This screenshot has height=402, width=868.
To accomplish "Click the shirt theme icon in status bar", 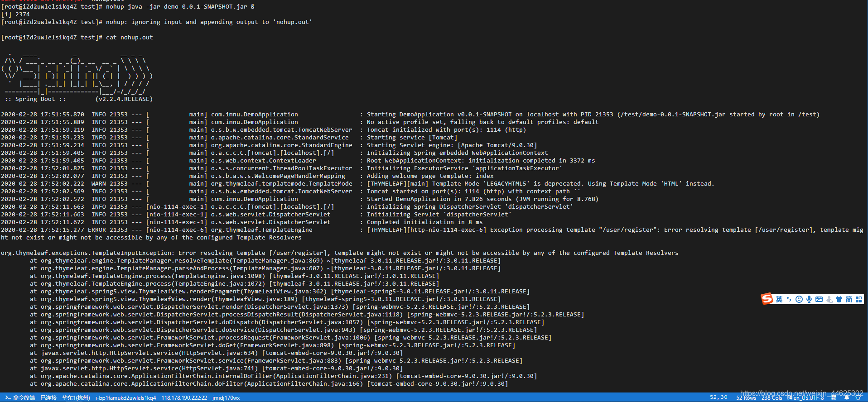I will pos(858,398).
